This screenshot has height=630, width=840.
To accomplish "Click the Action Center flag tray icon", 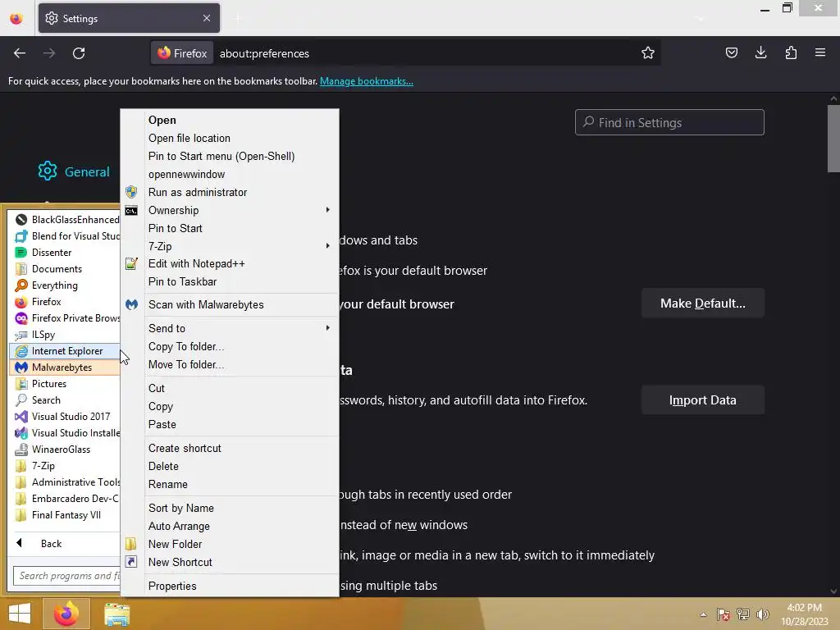I will coord(723,614).
